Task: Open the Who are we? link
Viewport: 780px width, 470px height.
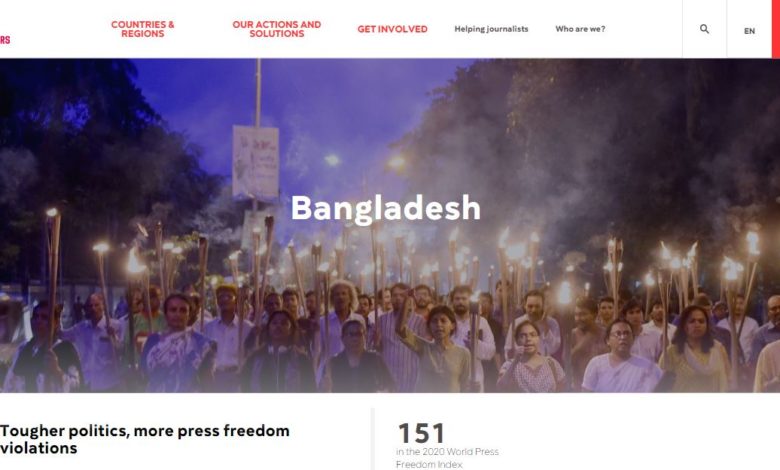Action: (x=580, y=29)
